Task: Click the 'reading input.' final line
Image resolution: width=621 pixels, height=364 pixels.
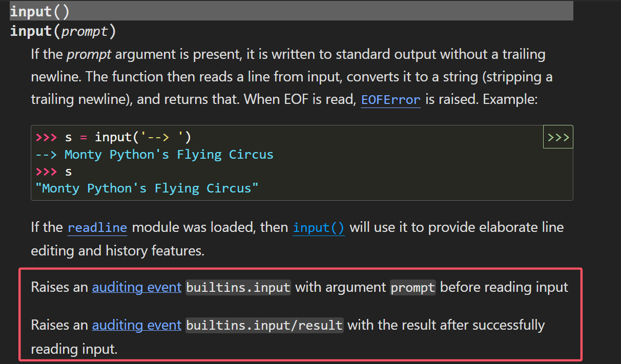Action: click(74, 350)
